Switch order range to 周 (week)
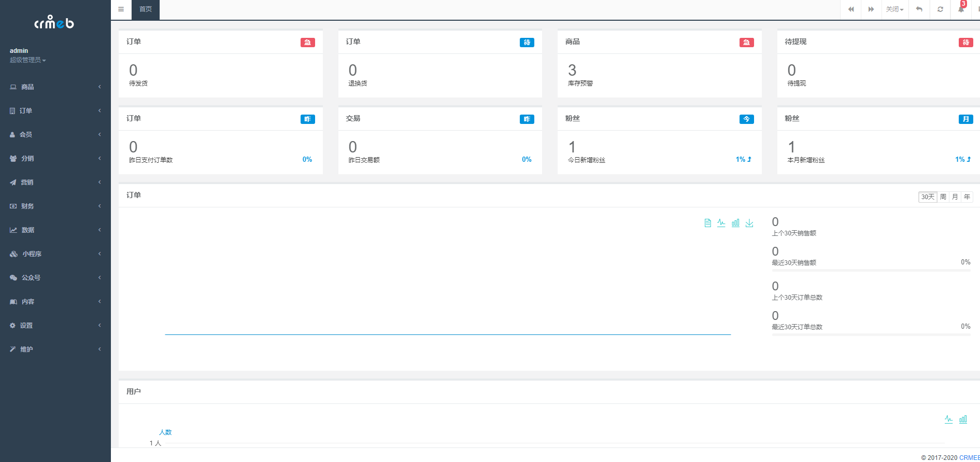 pos(943,197)
